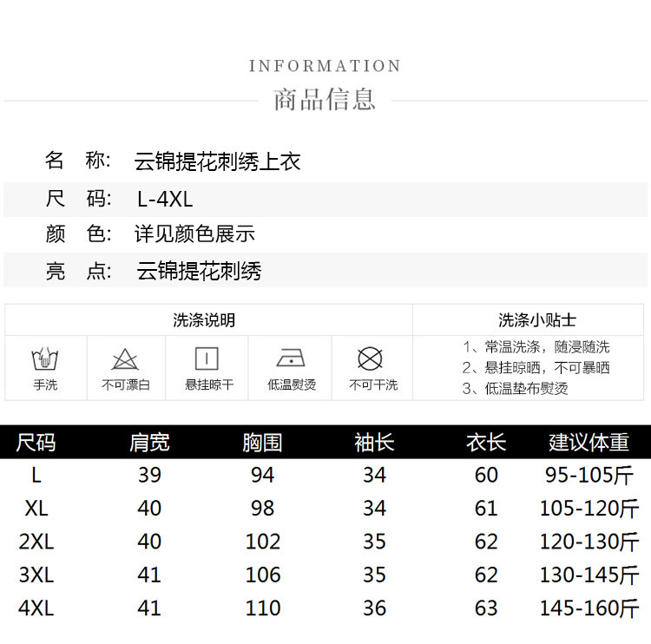Click the L size row label
The height and width of the screenshot is (644, 651).
[36, 475]
